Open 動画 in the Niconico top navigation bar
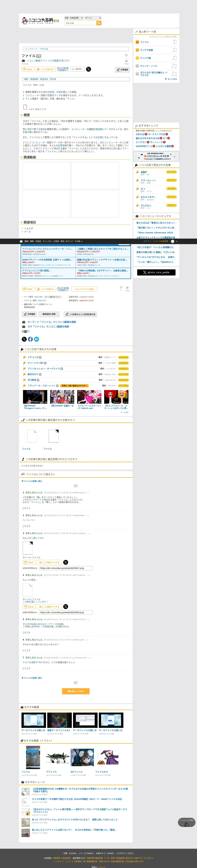This screenshot has height=868, width=197. (26, 241)
